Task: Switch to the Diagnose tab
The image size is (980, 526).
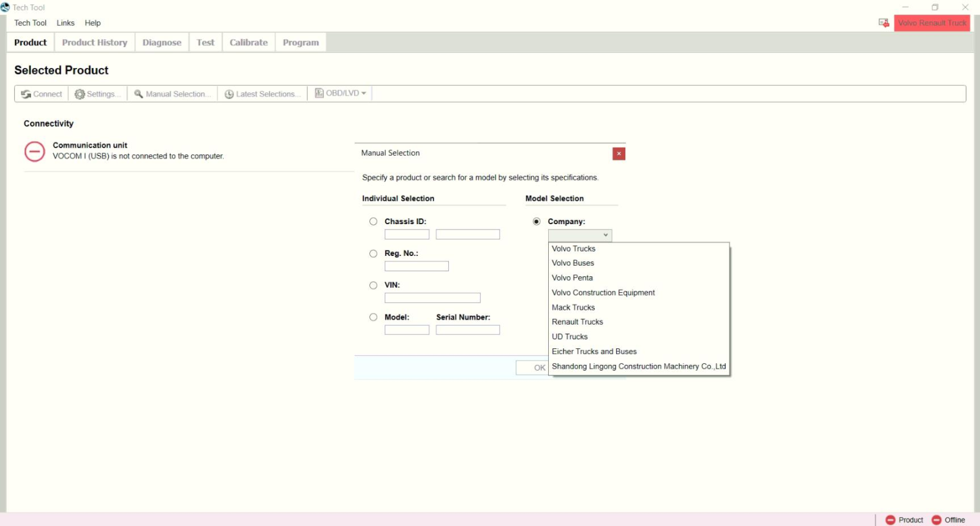Action: coord(162,42)
